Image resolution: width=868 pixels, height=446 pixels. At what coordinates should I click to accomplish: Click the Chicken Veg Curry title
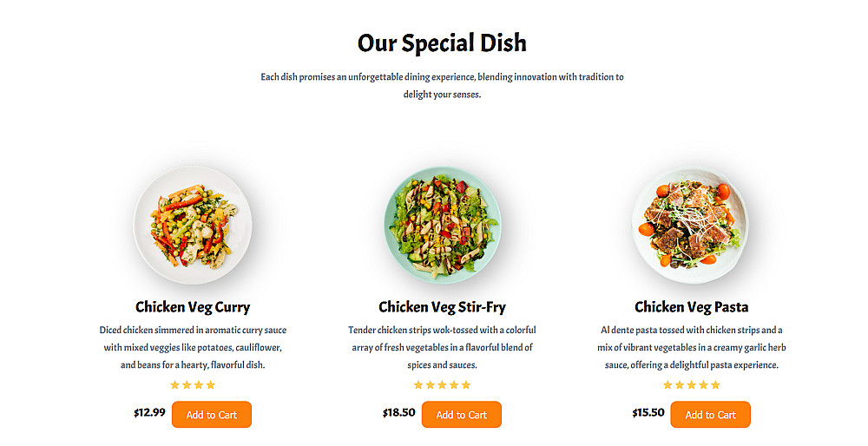tap(193, 307)
